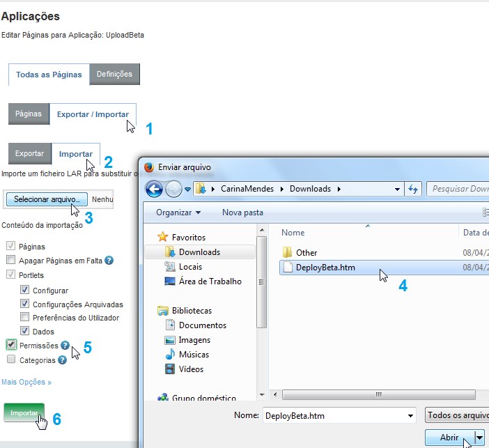Click the Back arrow in file dialog
489x448 pixels.
(x=154, y=189)
